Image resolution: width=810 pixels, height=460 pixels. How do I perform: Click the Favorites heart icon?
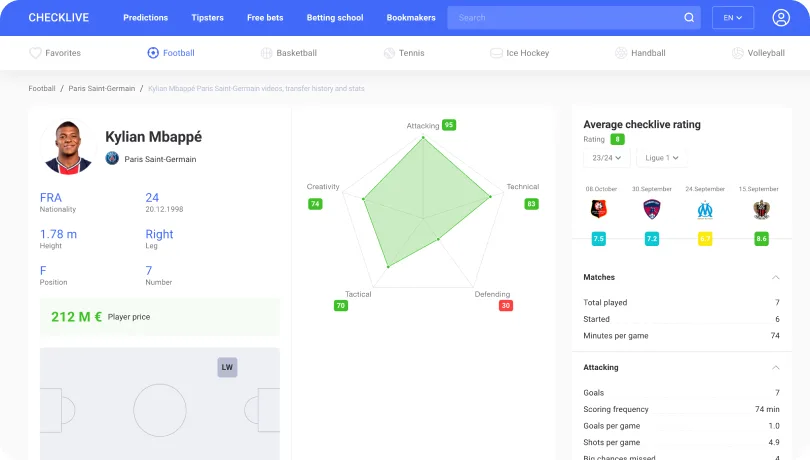point(35,53)
